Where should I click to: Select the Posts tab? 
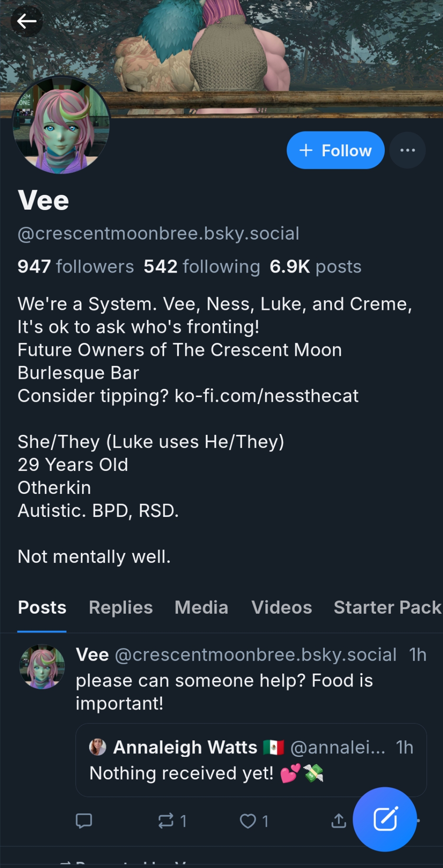click(42, 608)
